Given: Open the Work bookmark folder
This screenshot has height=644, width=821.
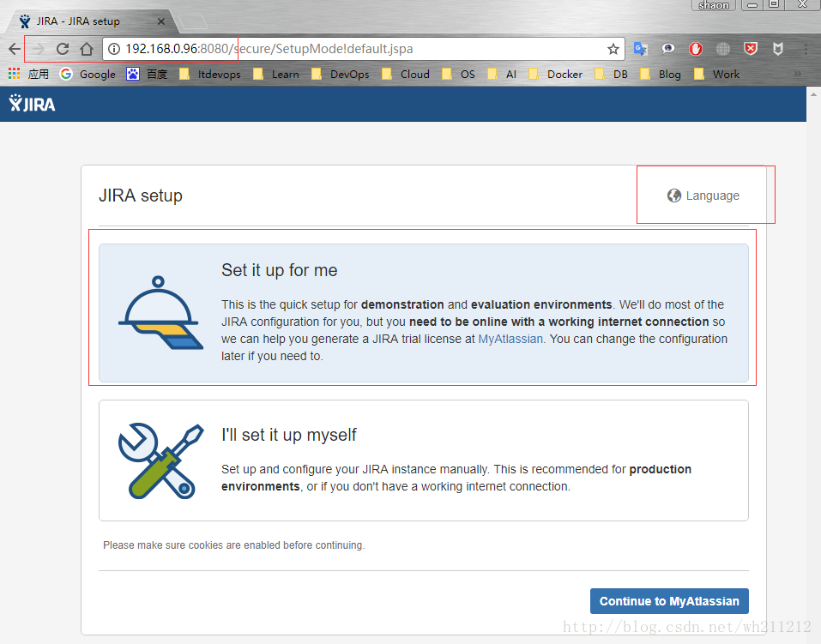Looking at the screenshot, I should click(717, 75).
